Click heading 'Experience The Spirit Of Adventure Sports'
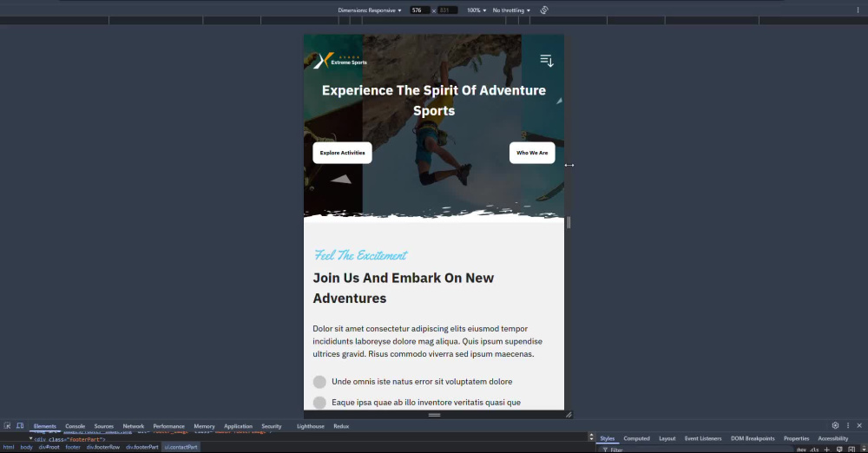 coord(434,101)
